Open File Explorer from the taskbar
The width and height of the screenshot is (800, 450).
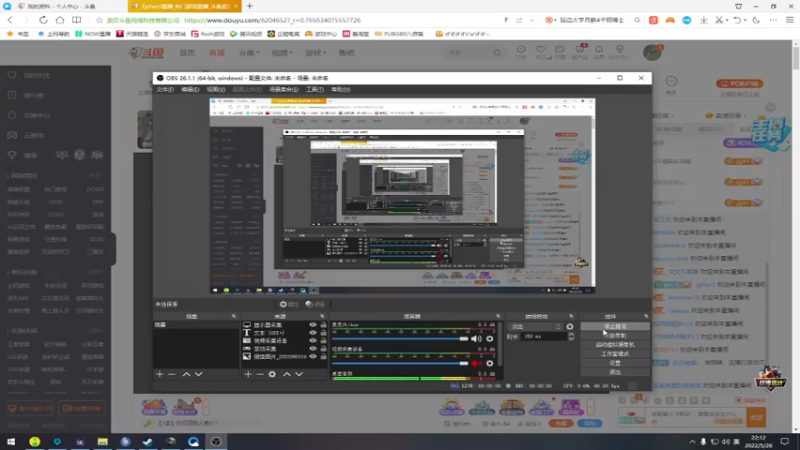pyautogui.click(x=103, y=441)
